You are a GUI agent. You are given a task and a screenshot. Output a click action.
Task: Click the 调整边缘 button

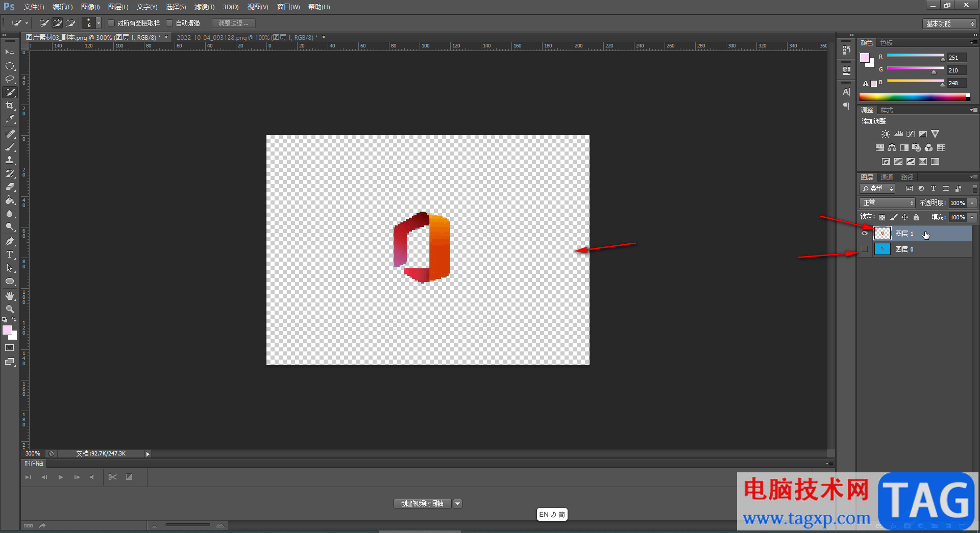(233, 23)
